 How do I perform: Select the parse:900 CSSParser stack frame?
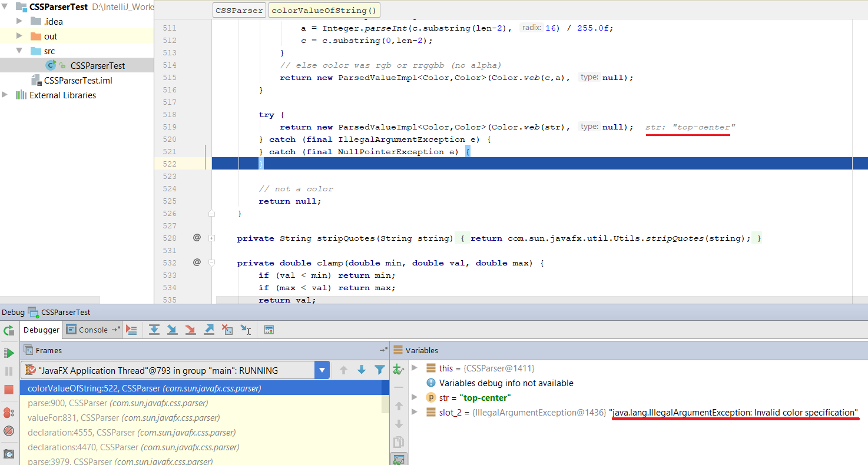118,403
